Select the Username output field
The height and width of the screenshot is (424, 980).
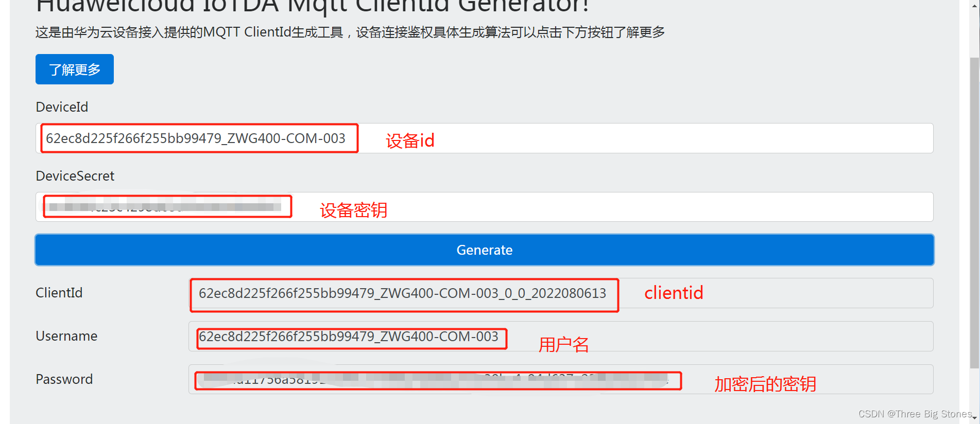tap(561, 337)
